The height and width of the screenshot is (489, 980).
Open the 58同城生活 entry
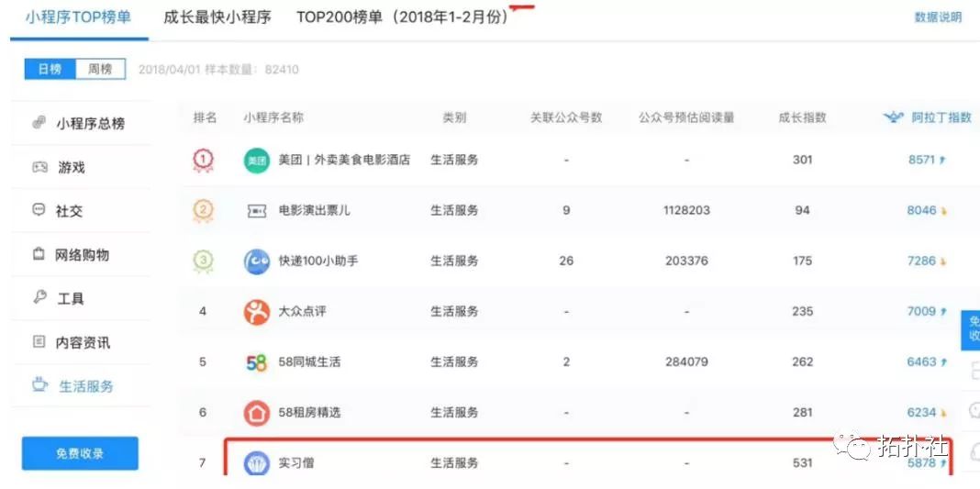tap(309, 361)
